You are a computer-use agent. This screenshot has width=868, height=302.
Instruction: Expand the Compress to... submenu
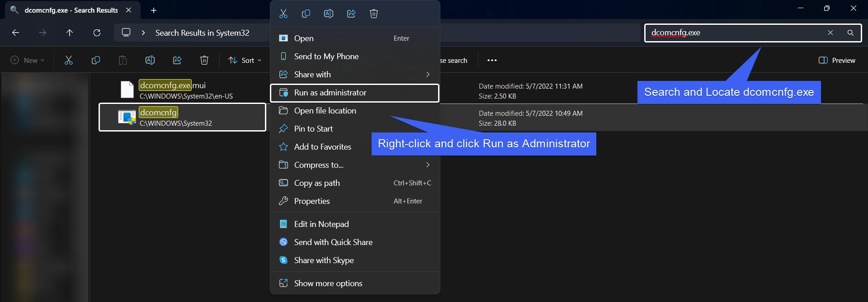(355, 165)
